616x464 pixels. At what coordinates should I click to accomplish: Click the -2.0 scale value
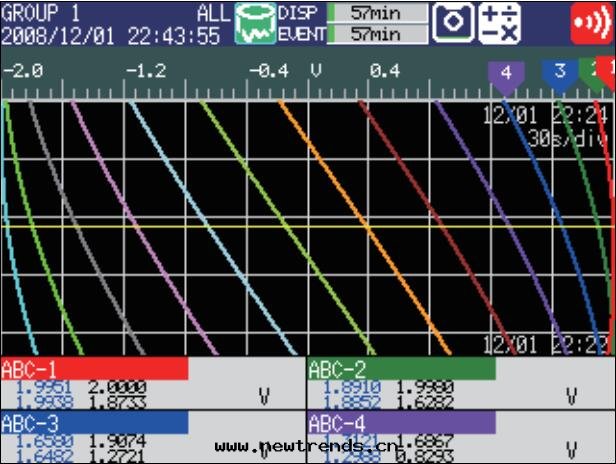23,71
